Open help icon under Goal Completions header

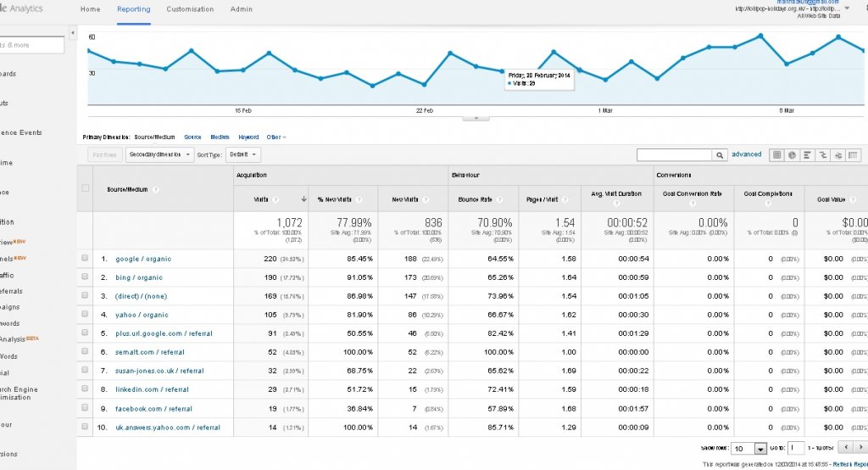pos(768,204)
